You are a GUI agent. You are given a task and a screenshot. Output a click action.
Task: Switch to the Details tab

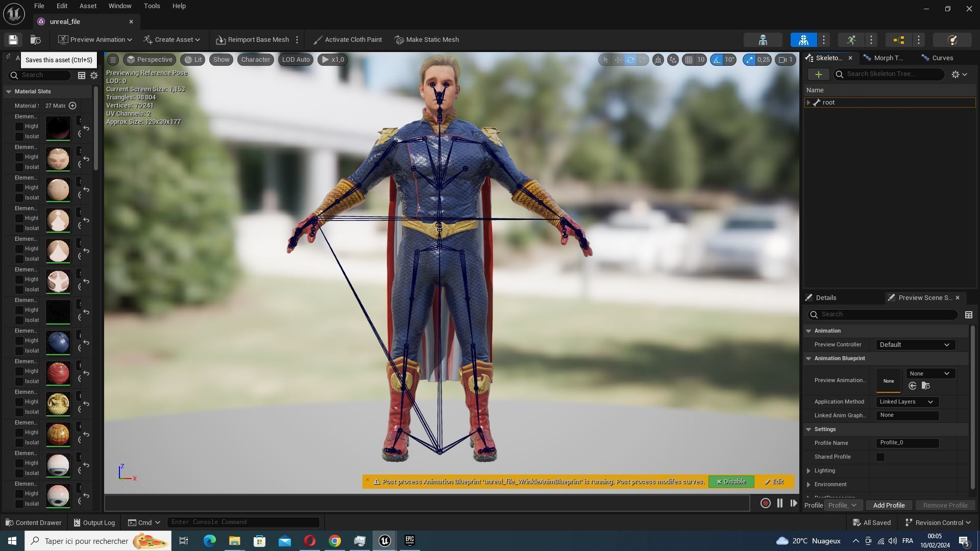(821, 298)
